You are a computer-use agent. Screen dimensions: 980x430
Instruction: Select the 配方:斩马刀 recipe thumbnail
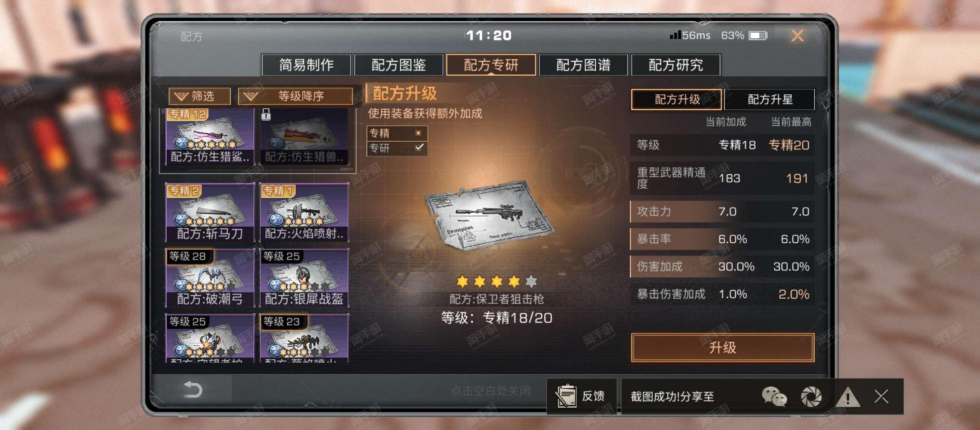[210, 212]
